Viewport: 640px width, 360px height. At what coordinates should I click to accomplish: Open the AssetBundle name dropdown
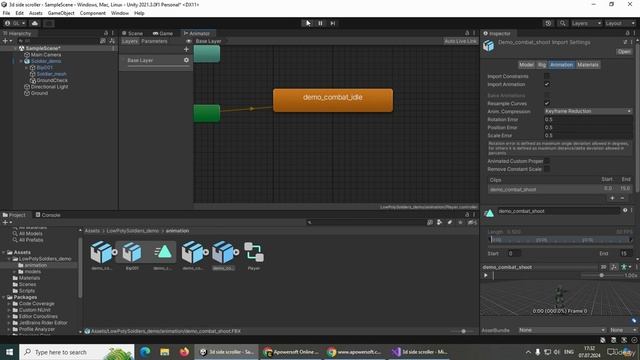tap(562, 330)
